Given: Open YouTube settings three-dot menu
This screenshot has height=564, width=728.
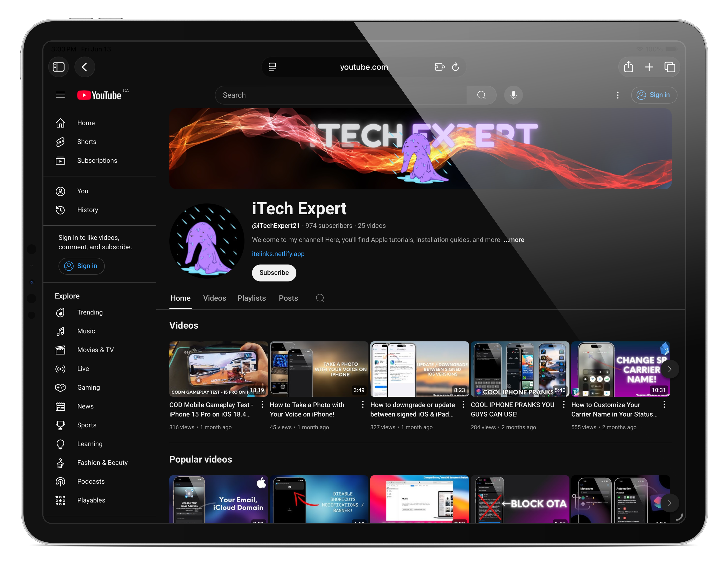Looking at the screenshot, I should pos(618,95).
